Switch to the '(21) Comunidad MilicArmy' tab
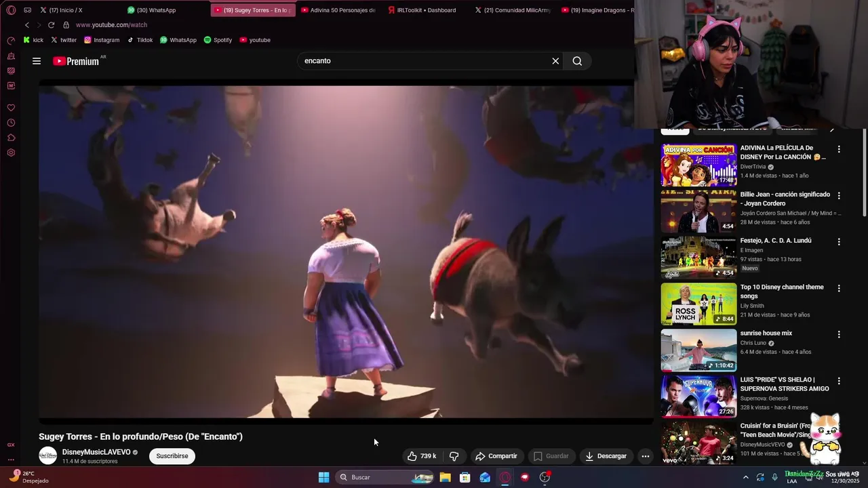The width and height of the screenshot is (868, 488). coord(513,10)
